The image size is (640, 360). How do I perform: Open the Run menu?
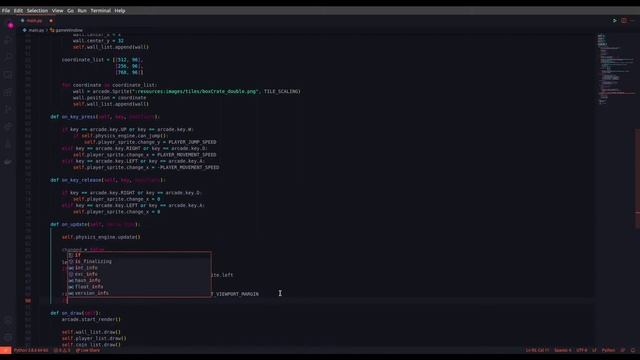(x=82, y=11)
